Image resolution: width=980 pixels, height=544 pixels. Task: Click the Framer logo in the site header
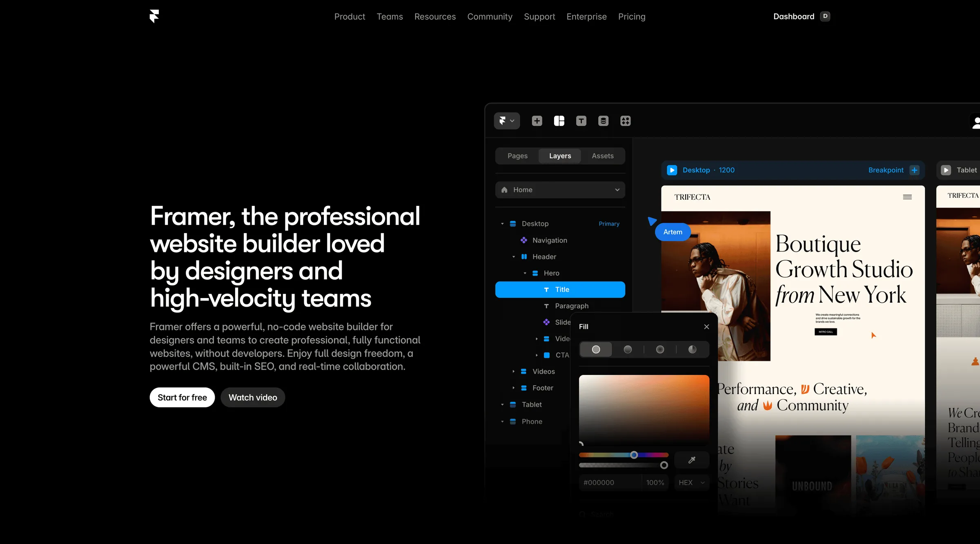(x=154, y=16)
